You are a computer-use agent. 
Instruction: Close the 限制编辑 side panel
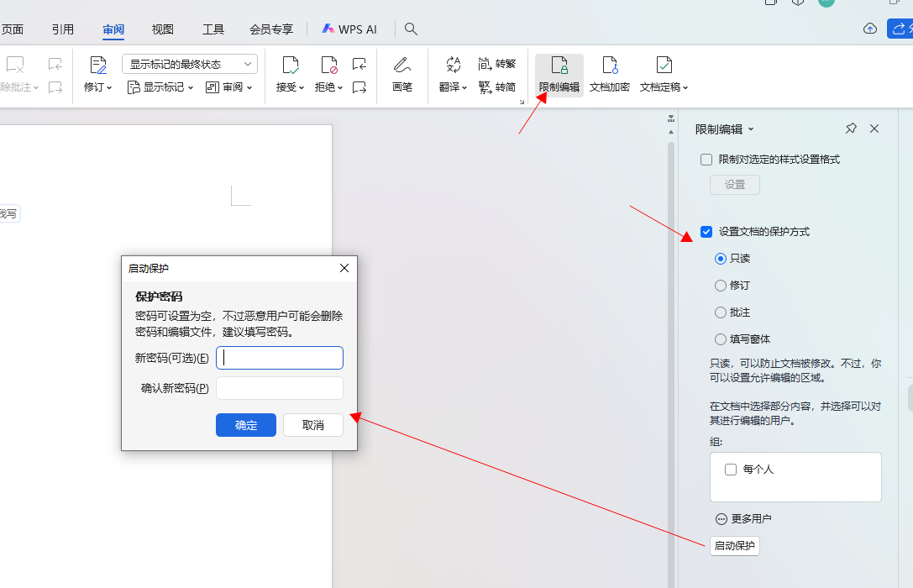point(874,129)
